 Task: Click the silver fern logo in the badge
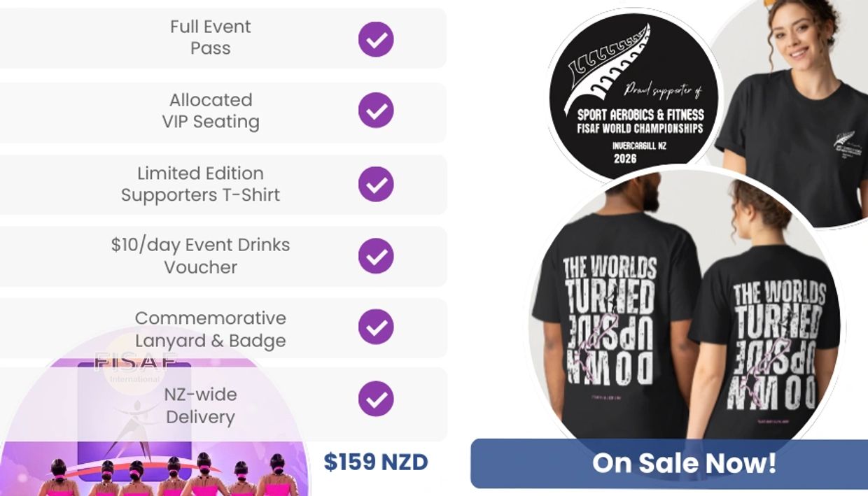[x=606, y=67]
